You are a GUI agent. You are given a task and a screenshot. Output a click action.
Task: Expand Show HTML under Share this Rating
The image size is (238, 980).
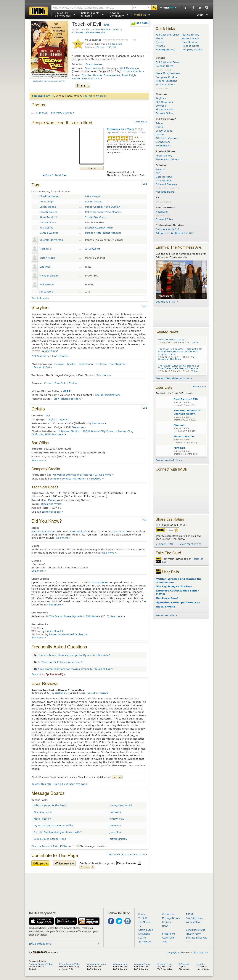click(x=165, y=544)
